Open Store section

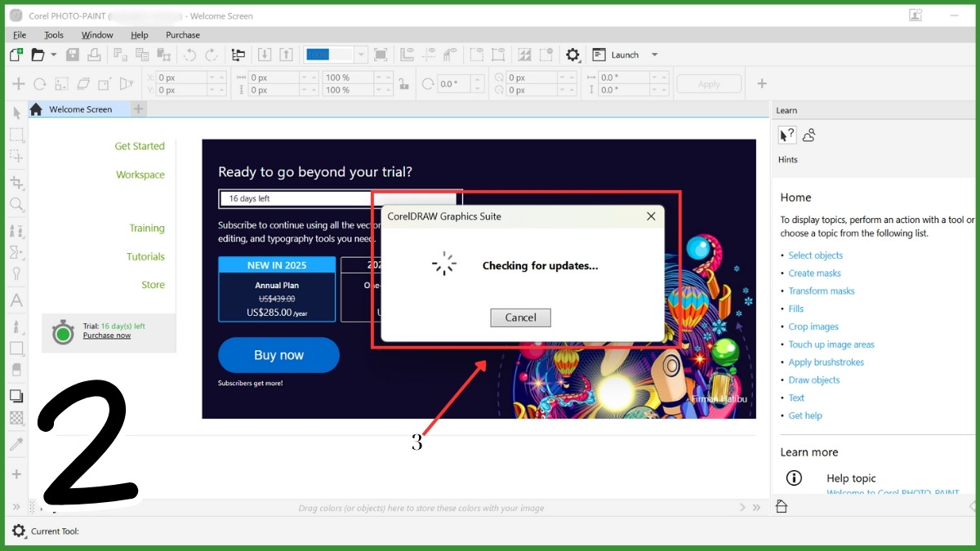pos(153,285)
